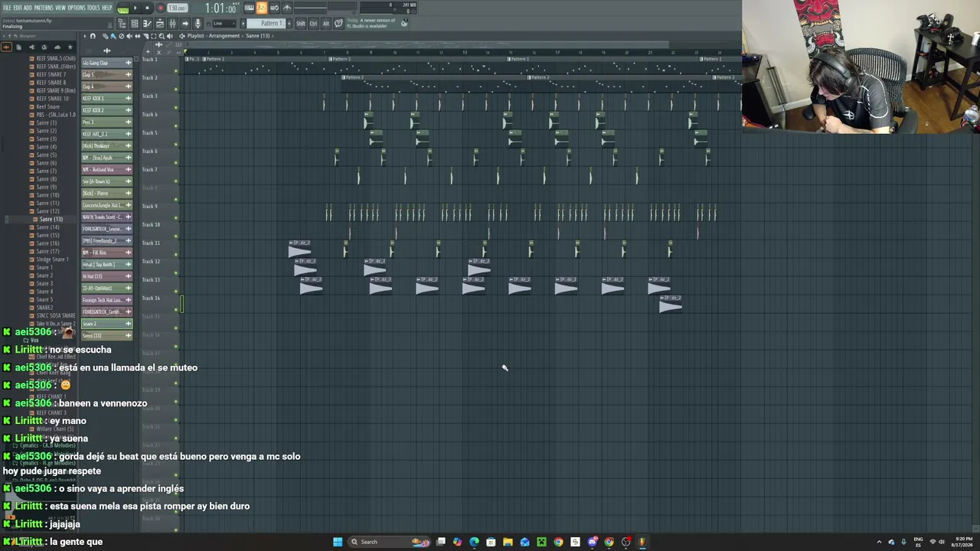Select the Mute tool in Playlist toolbar
Image resolution: width=980 pixels, height=551 pixels.
pos(129,36)
